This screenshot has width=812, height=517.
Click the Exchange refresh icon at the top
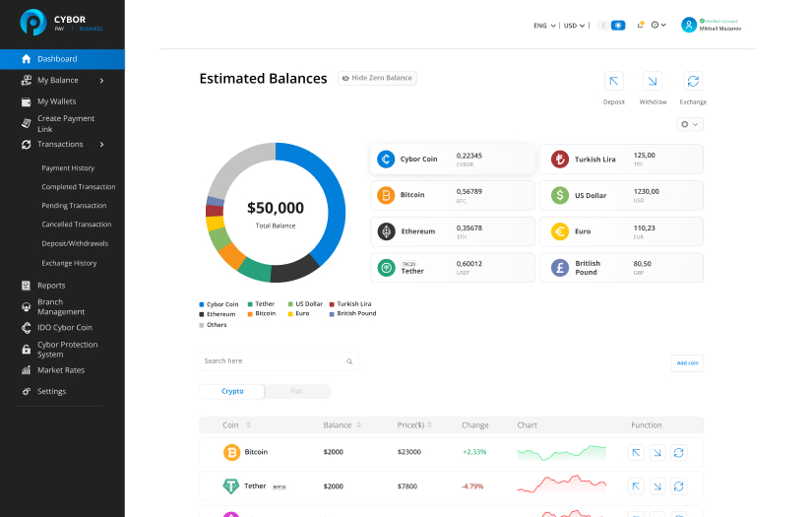click(693, 82)
